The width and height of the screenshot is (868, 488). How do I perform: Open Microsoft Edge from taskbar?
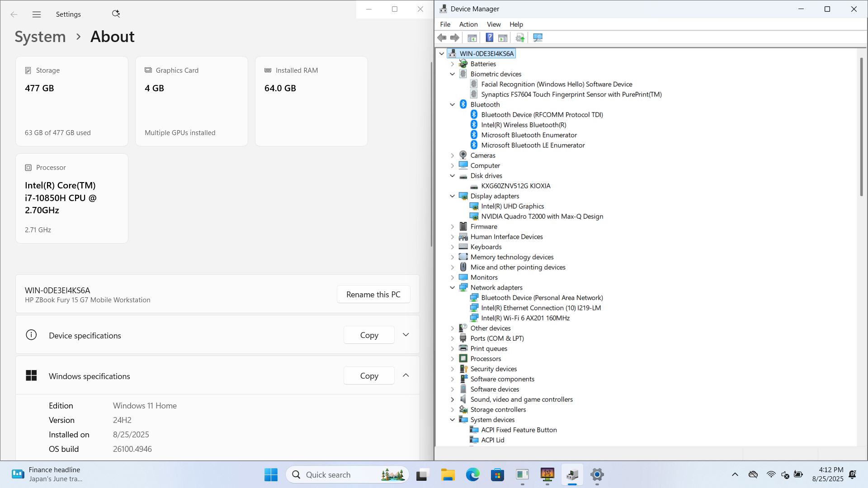[x=472, y=474]
